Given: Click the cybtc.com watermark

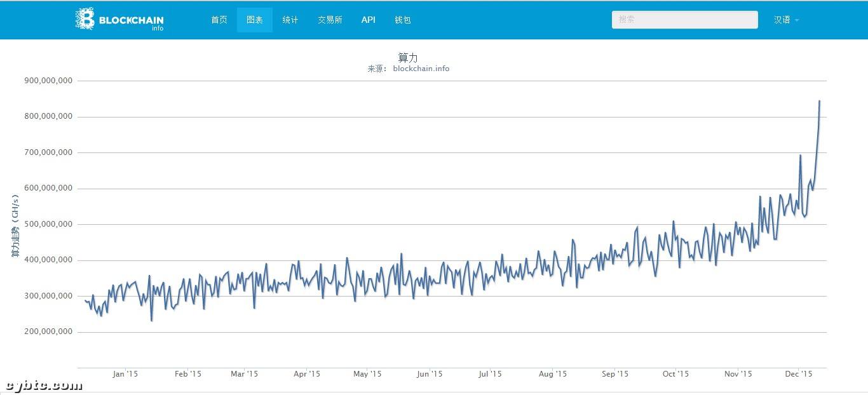Looking at the screenshot, I should 44,385.
